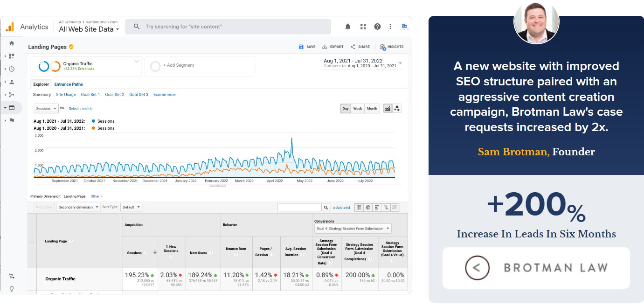Tick the Landing Page header checkbox
Viewport: 644px width, 306px height.
[32, 241]
